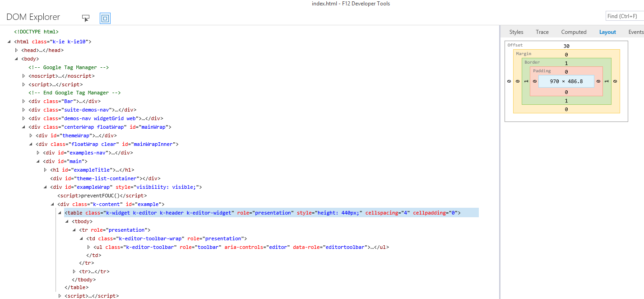Expand the ul k-editor-toolbar node
Viewport: 644px width, 299px height.
(89, 247)
